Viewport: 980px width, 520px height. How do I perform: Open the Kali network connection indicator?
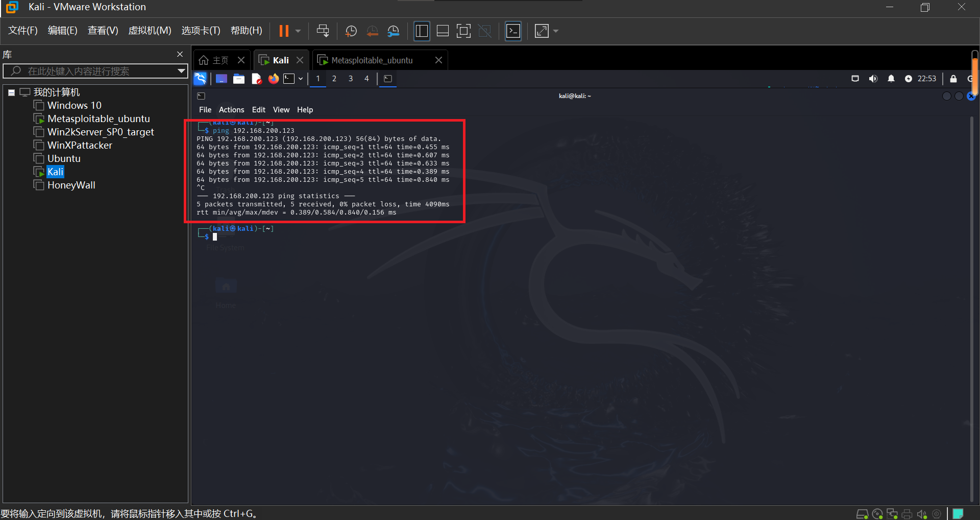coord(855,79)
